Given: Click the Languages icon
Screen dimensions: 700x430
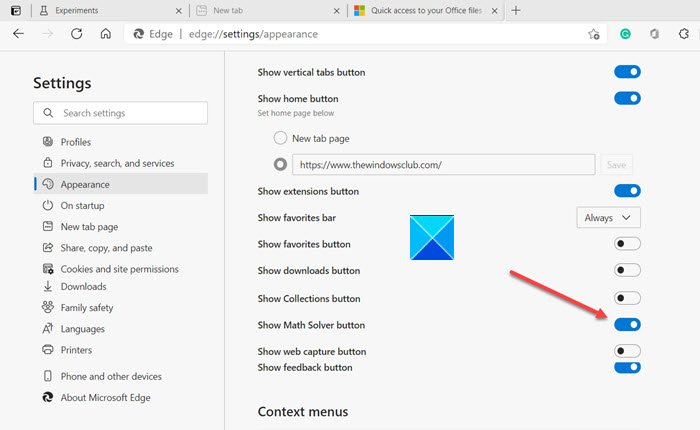Looking at the screenshot, I should pos(48,329).
